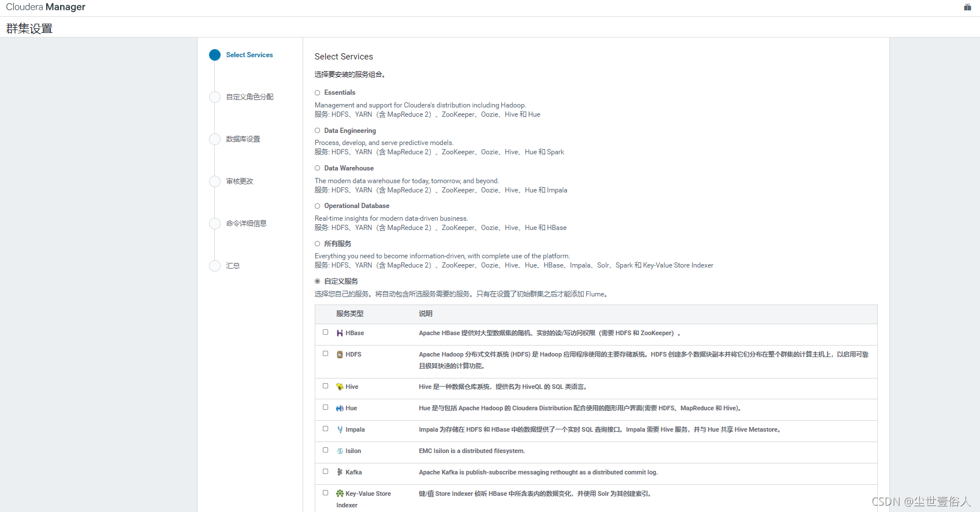Click the Data Warehouse option label
The height and width of the screenshot is (512, 980).
point(349,168)
